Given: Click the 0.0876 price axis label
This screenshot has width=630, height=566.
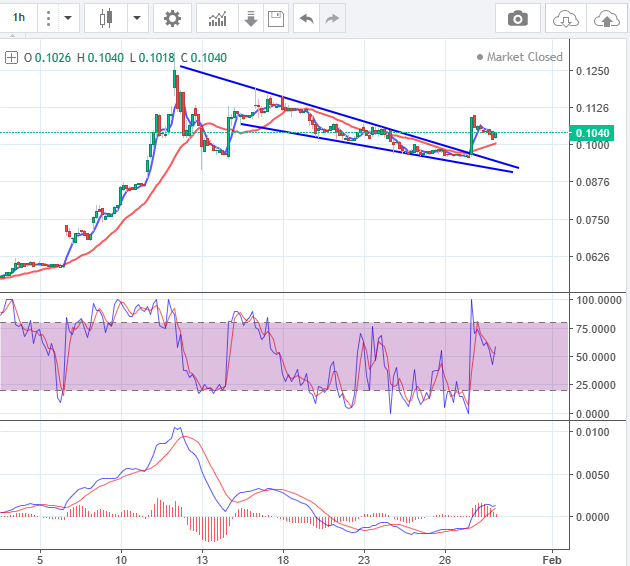Looking at the screenshot, I should (592, 182).
